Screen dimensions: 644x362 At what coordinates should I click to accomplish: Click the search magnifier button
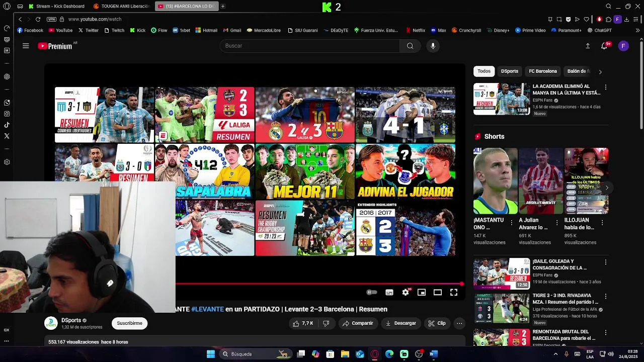pos(410,46)
